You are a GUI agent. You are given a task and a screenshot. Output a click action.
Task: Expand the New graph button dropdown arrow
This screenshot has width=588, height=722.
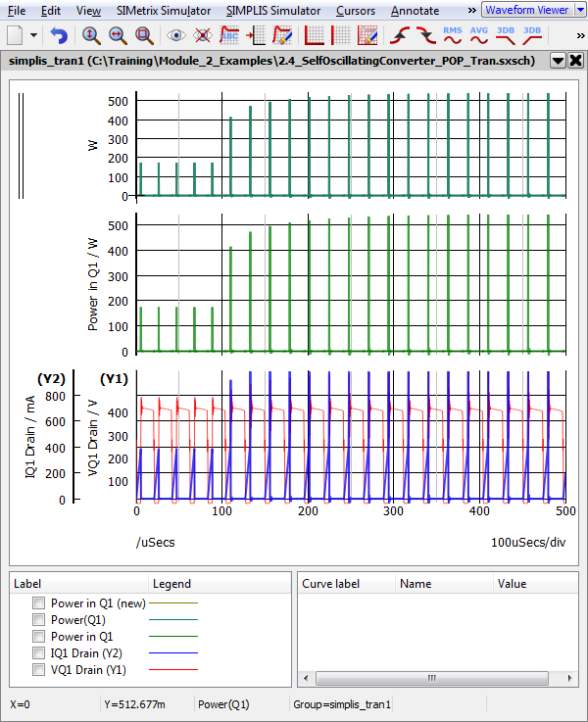click(34, 35)
